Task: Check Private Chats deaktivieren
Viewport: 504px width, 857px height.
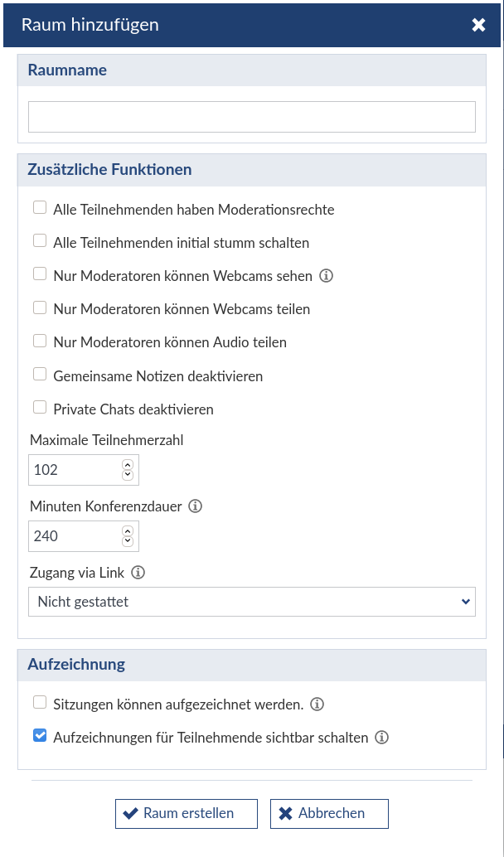Action: click(x=40, y=408)
